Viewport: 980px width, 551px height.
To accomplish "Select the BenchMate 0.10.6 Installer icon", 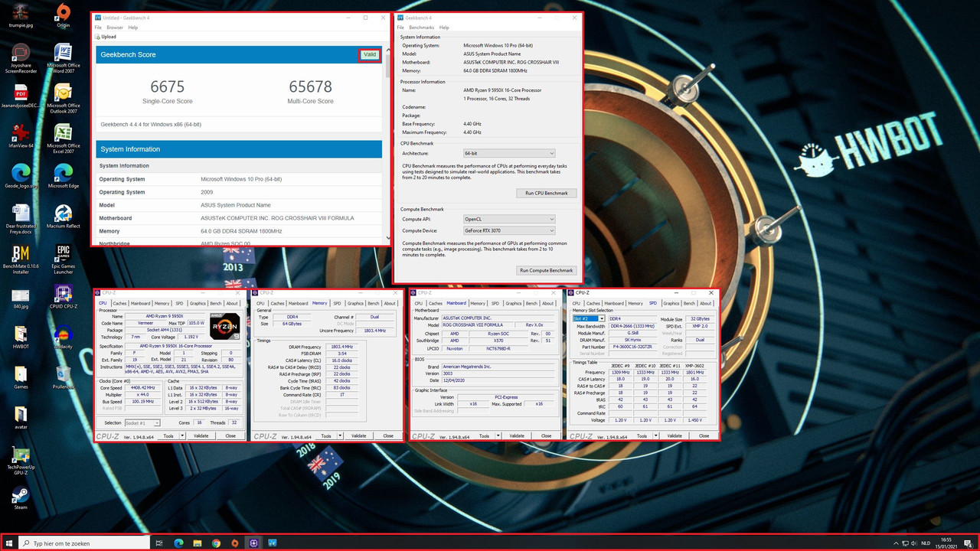I will point(21,259).
